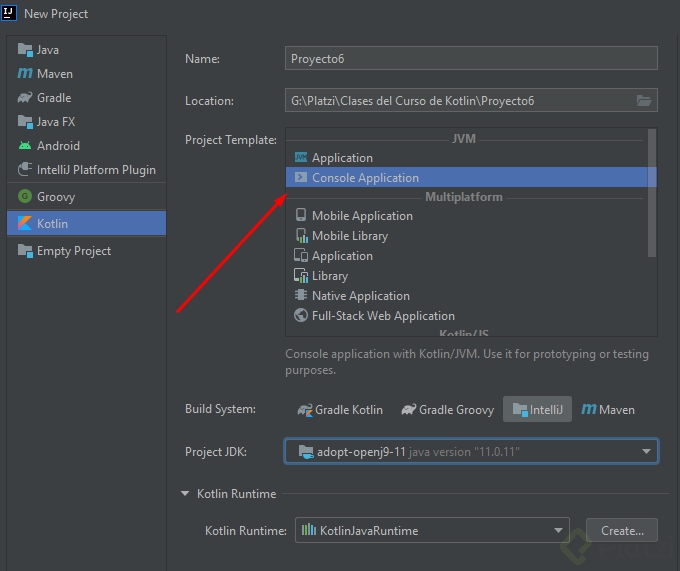Select Empty Project in the sidebar

73,251
